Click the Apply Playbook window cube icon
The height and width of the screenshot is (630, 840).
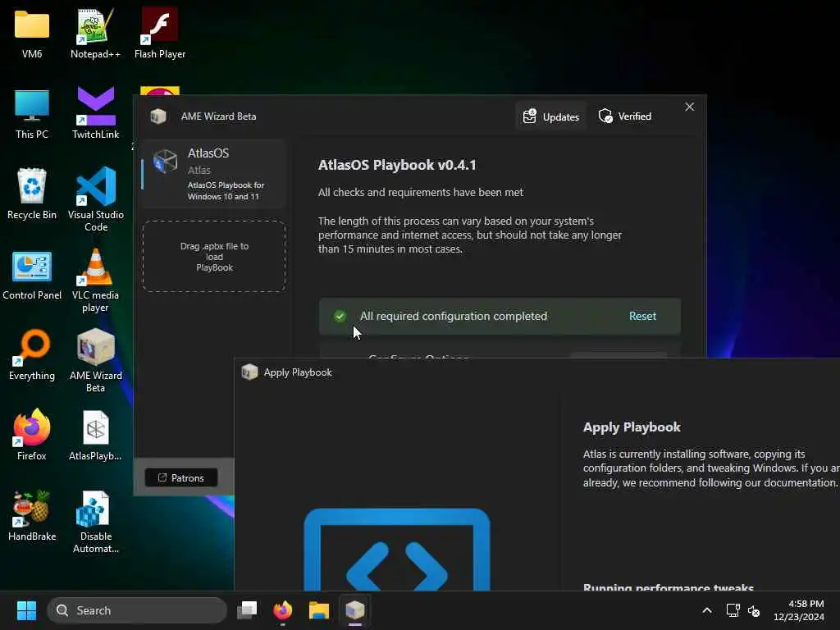tap(249, 372)
